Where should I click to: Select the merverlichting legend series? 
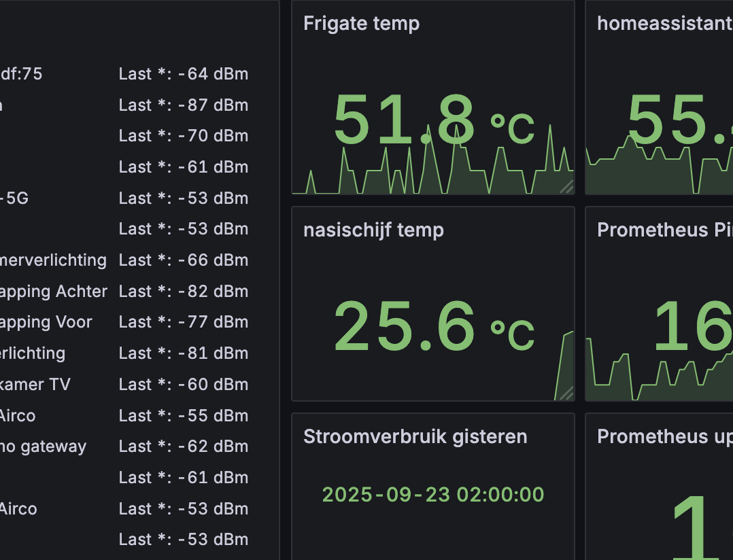[x=53, y=260]
